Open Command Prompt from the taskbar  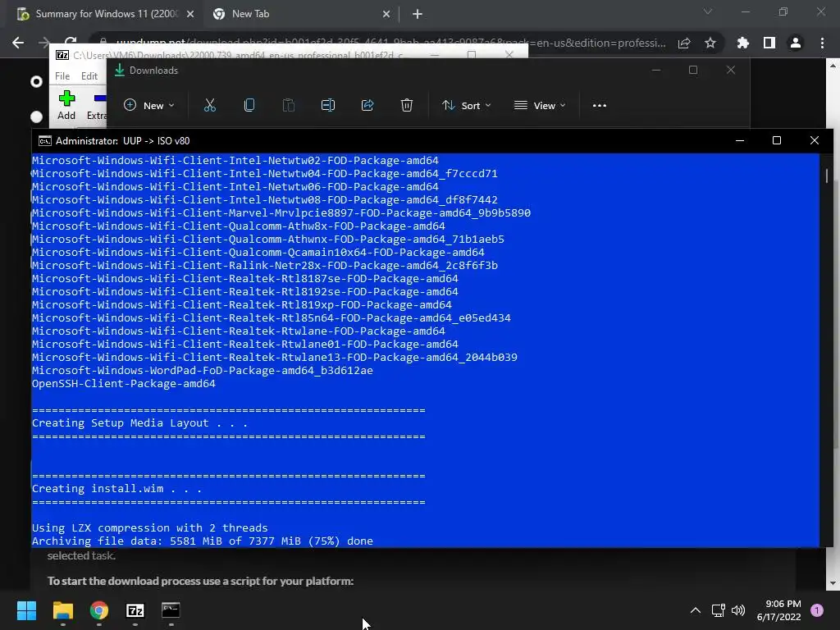[171, 610]
